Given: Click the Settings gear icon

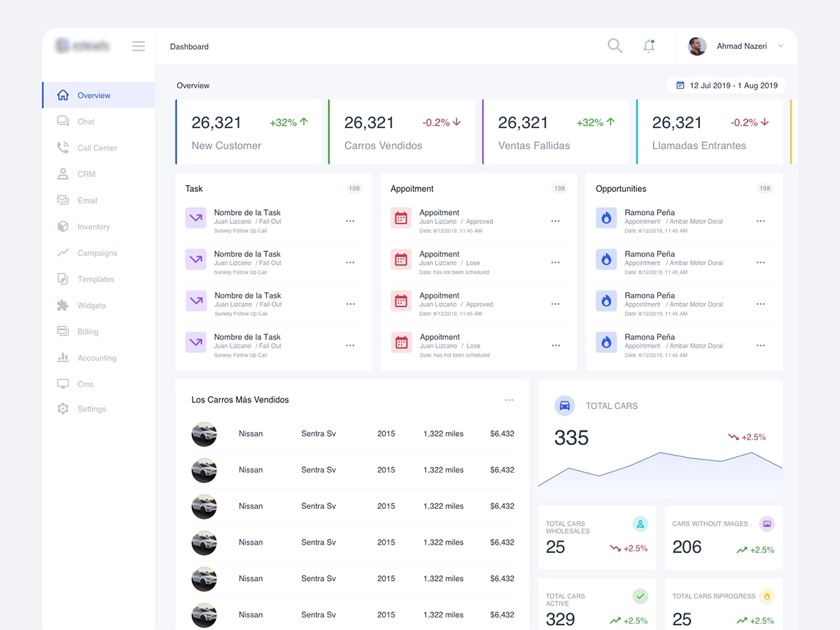Looking at the screenshot, I should click(x=63, y=409).
